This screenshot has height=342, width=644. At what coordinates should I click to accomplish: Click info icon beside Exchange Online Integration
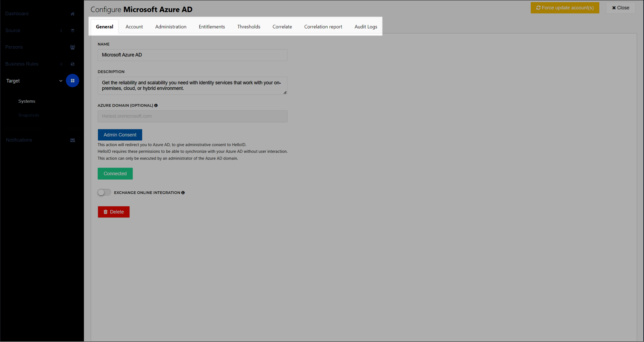(x=183, y=193)
